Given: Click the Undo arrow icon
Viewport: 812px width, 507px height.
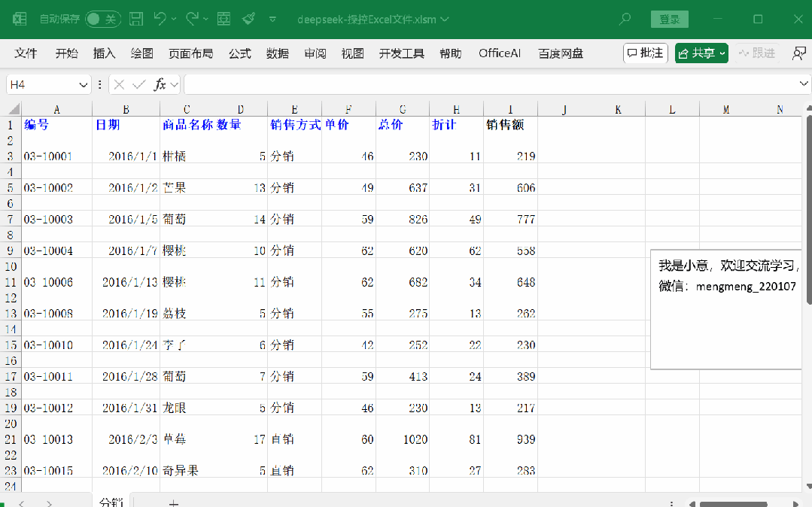Looking at the screenshot, I should click(160, 19).
